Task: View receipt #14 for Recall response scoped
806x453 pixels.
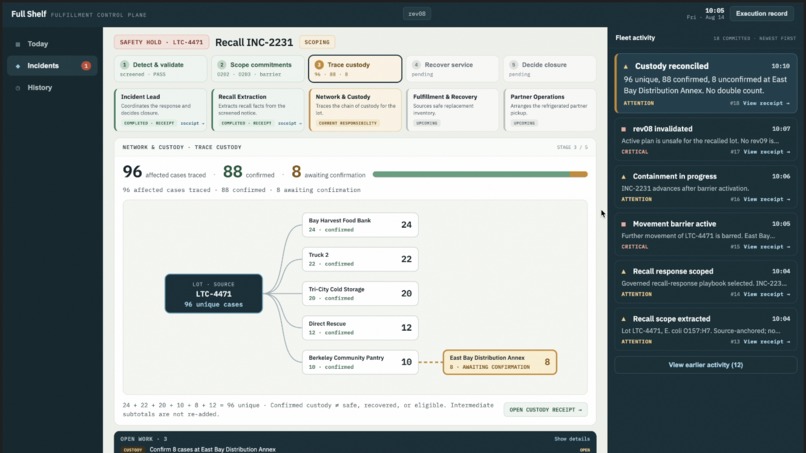Action: [x=766, y=295]
